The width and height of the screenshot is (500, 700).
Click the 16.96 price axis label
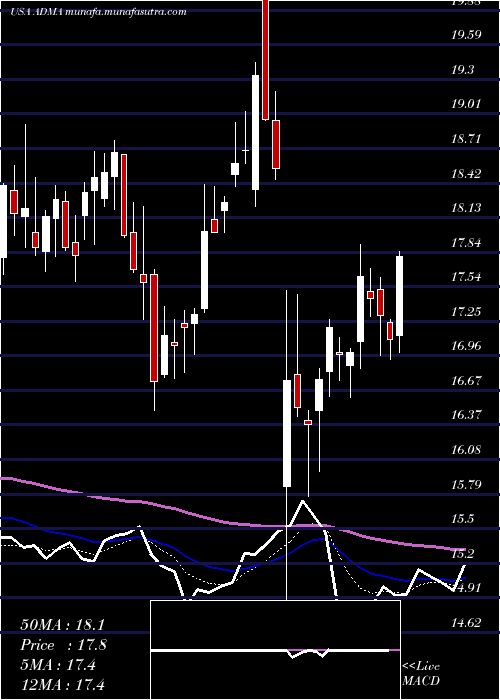(x=468, y=346)
